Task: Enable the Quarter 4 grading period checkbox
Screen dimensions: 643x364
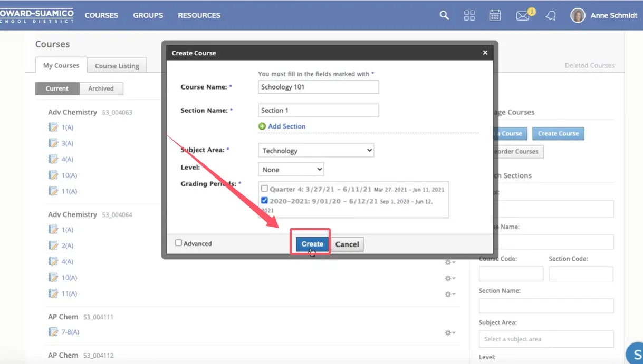Action: 265,189
